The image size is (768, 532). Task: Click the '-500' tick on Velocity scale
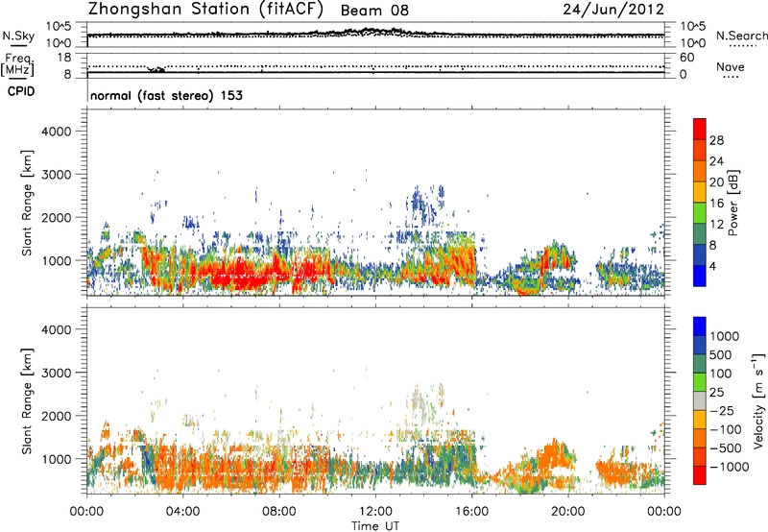(725, 448)
